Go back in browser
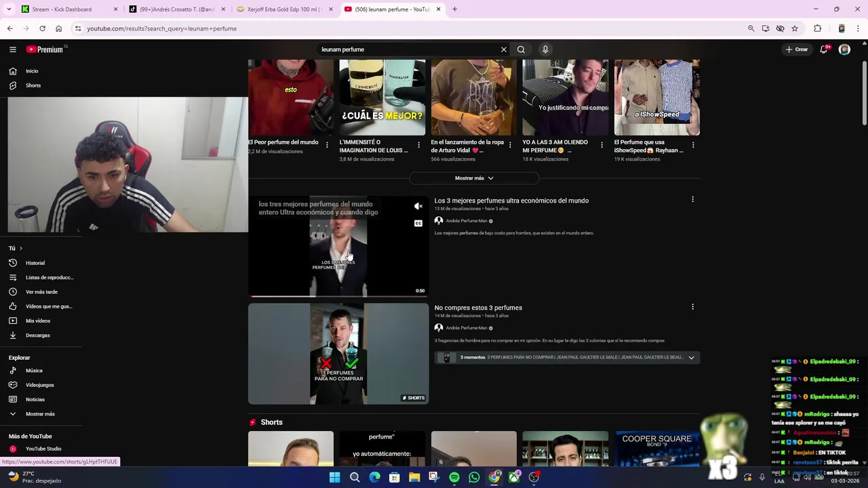 pyautogui.click(x=9, y=28)
